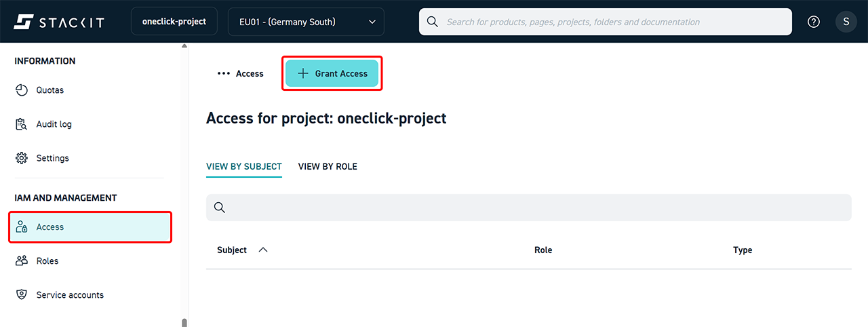This screenshot has width=868, height=327.
Task: Click the Access lock-person icon in sidebar
Action: coord(22,227)
